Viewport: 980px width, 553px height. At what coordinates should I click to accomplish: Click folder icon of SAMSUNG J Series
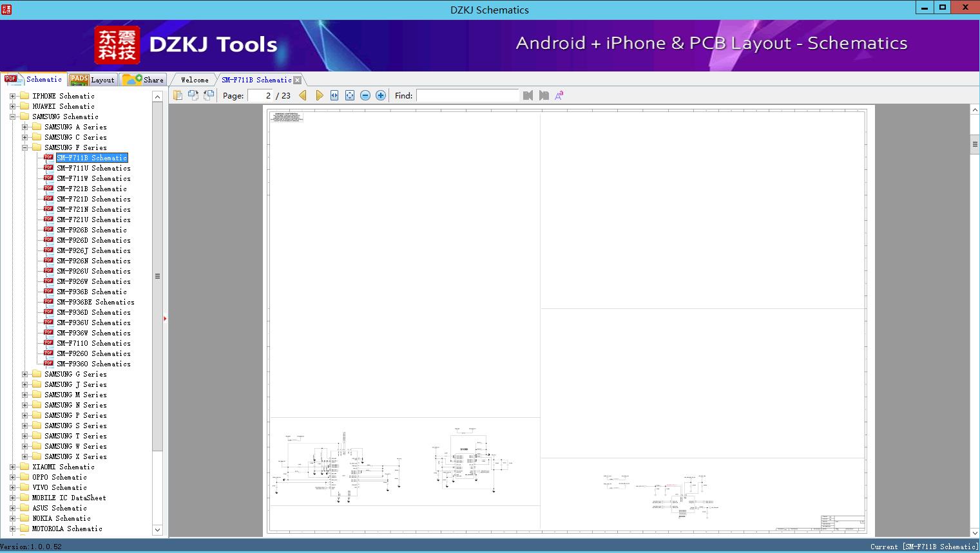37,384
